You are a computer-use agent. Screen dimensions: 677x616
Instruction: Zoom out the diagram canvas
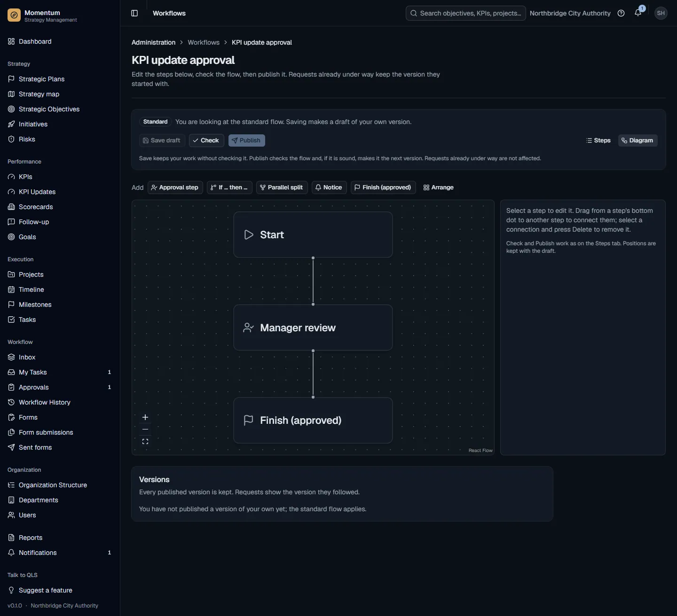[145, 429]
